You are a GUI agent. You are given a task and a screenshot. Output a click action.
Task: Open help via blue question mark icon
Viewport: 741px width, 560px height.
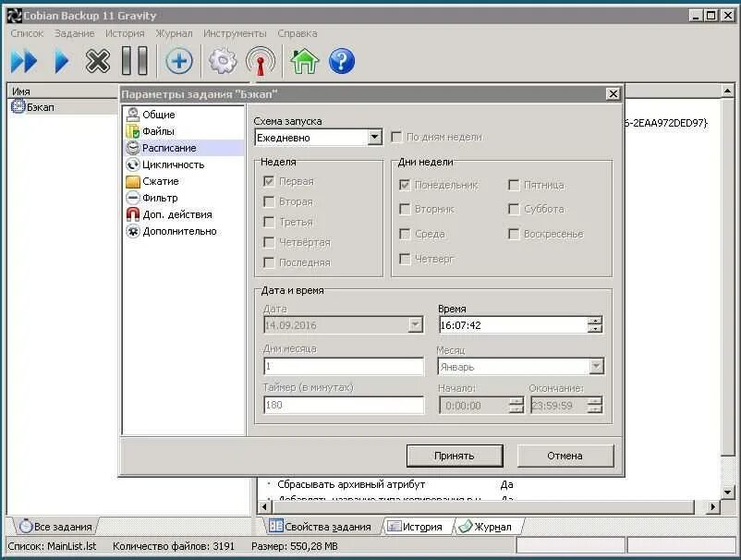341,61
